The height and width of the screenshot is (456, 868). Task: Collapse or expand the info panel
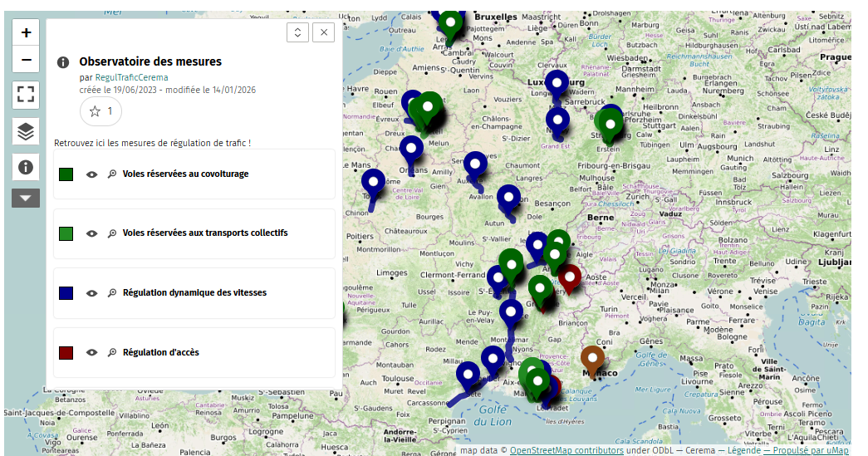pos(298,32)
